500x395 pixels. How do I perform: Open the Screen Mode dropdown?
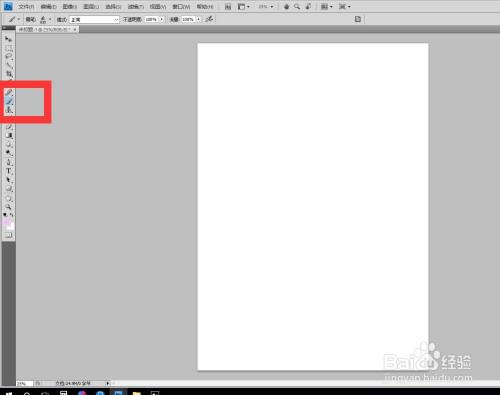pos(345,6)
